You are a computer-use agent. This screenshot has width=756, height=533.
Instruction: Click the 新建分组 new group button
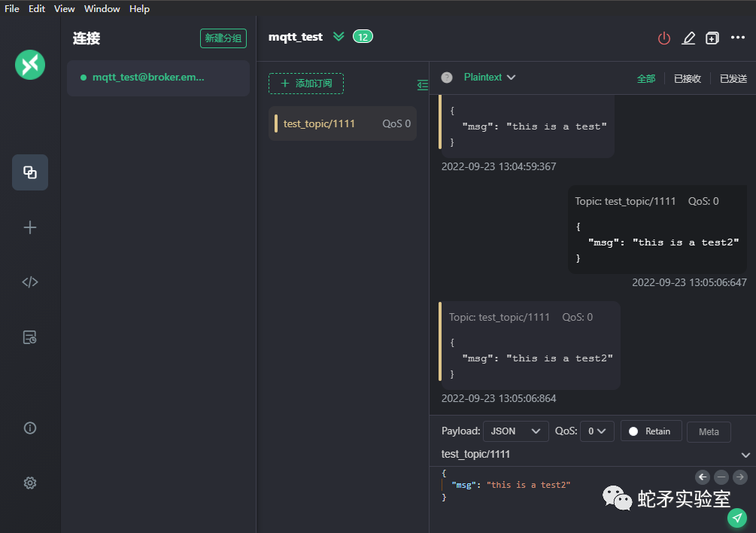pos(223,38)
